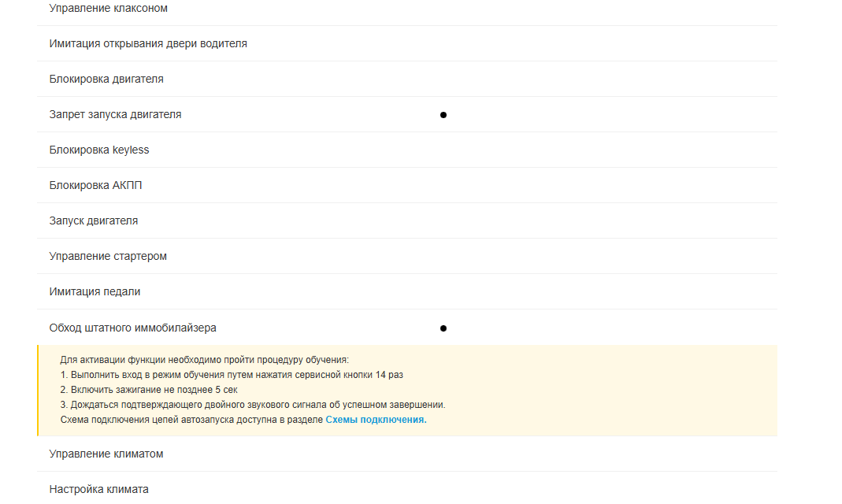Click step 2 about turning on ignition
Screen dimensions: 842x504
(149, 390)
